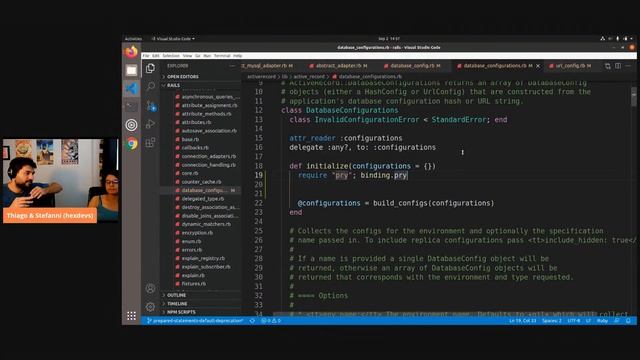640x360 pixels.
Task: Open errors and warnings count in status bar
Action: point(271,321)
